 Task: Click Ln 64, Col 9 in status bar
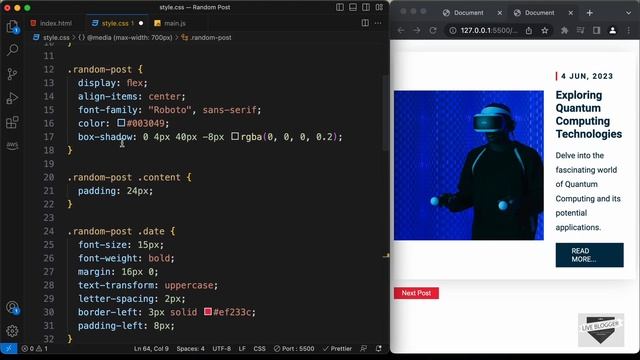pos(151,349)
